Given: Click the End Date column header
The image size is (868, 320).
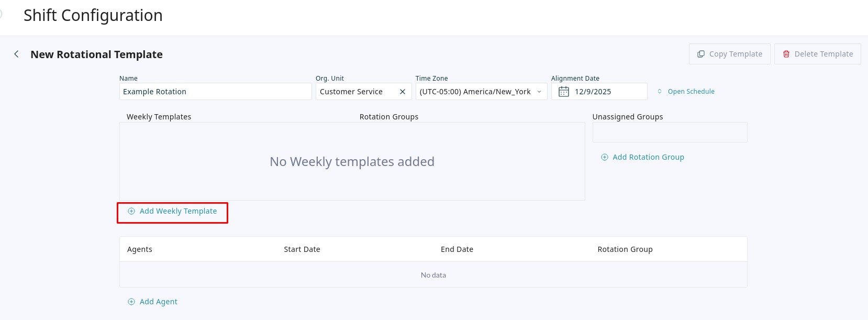Looking at the screenshot, I should pyautogui.click(x=457, y=249).
